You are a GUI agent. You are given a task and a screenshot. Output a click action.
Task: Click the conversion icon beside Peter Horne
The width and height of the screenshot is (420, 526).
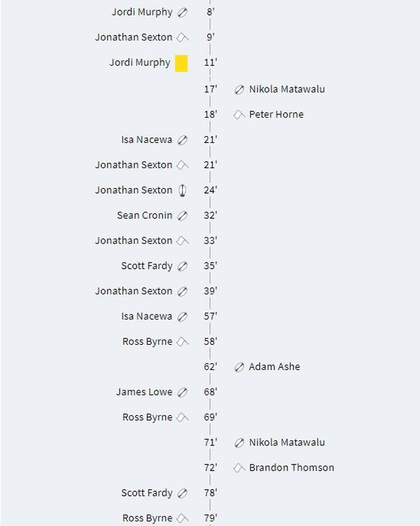[239, 115]
